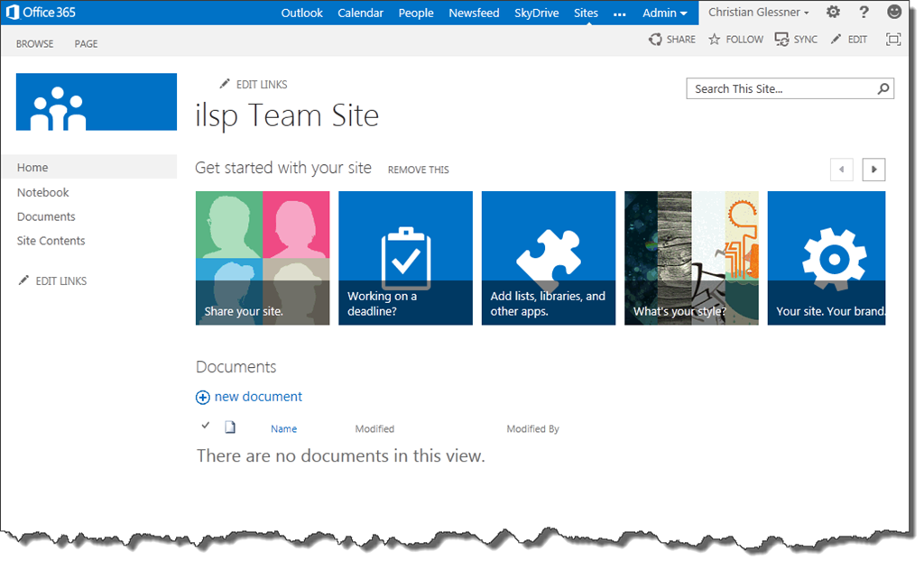
Task: Expand the Admin dropdown menu
Action: point(665,13)
